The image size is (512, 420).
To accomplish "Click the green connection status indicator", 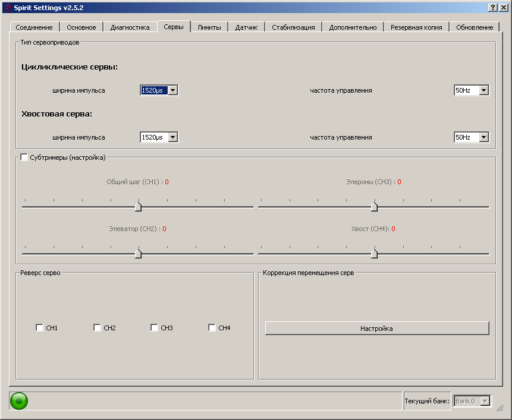I will [19, 401].
